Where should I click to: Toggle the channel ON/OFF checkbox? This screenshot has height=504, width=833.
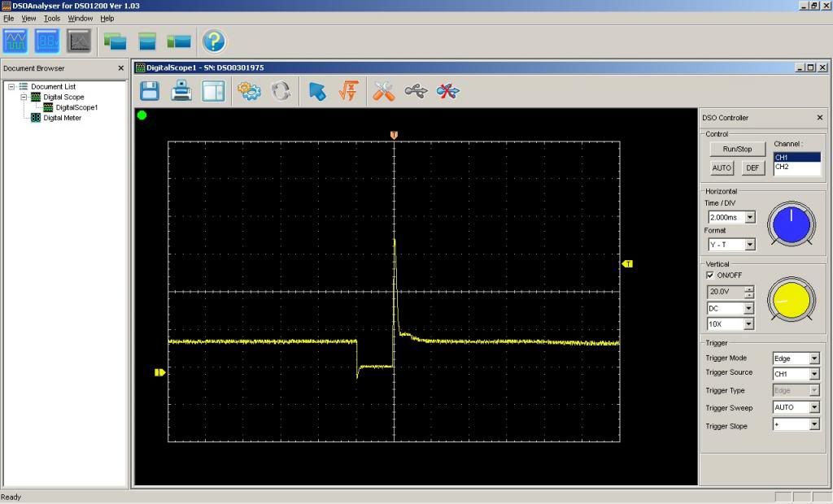709,275
